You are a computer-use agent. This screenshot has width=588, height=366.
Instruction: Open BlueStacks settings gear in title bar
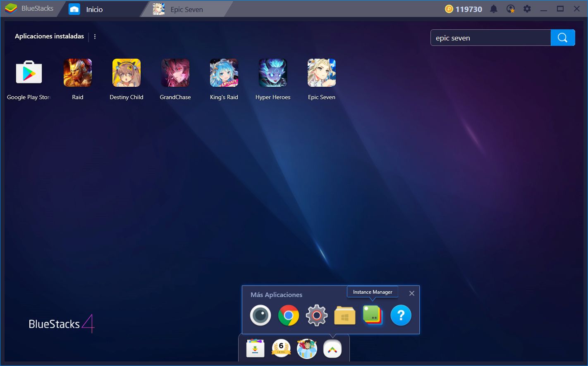click(x=527, y=9)
